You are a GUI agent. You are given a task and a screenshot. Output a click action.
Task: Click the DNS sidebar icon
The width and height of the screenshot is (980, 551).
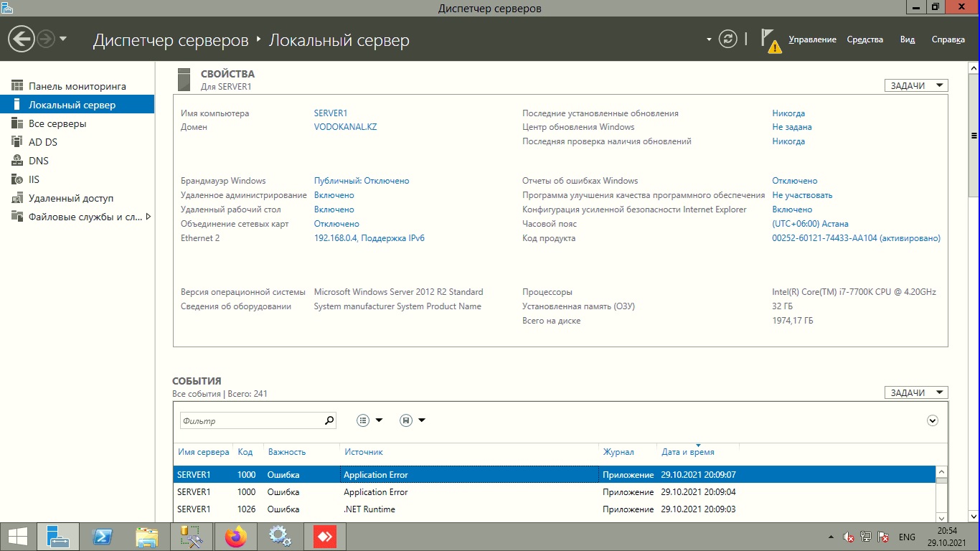click(x=17, y=161)
